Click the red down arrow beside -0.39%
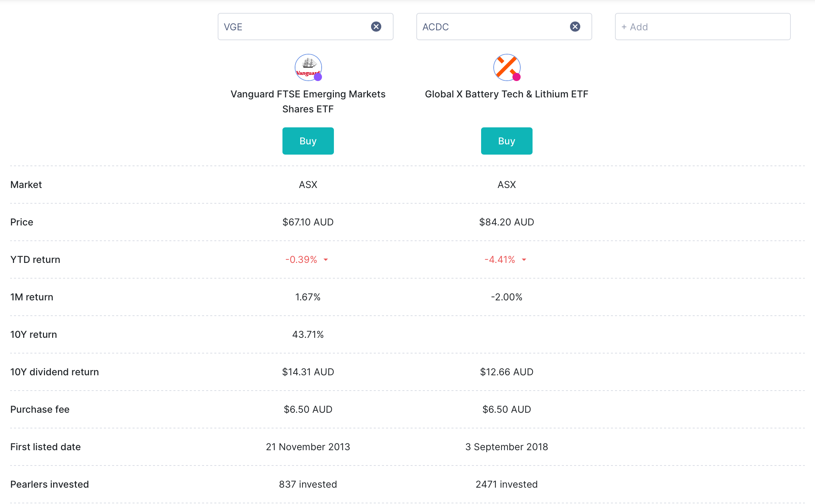The width and height of the screenshot is (815, 504). tap(326, 260)
